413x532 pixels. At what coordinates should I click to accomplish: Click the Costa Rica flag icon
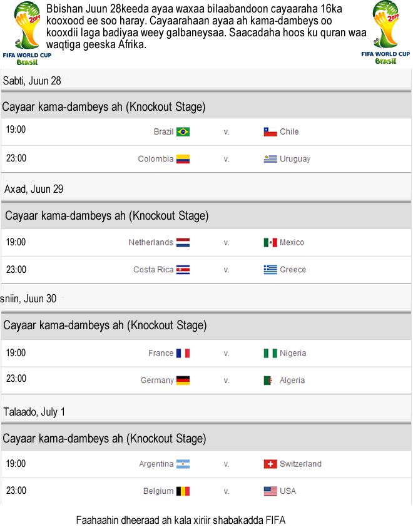183,270
